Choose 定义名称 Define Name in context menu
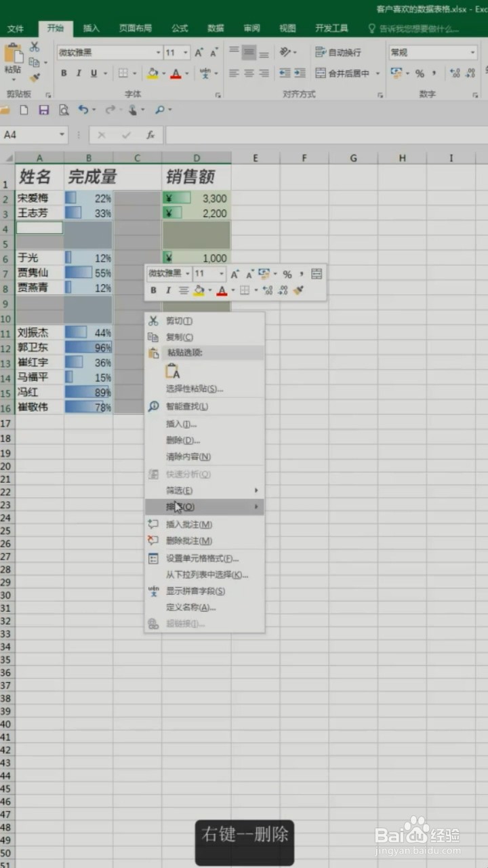This screenshot has width=488, height=868. click(x=204, y=607)
